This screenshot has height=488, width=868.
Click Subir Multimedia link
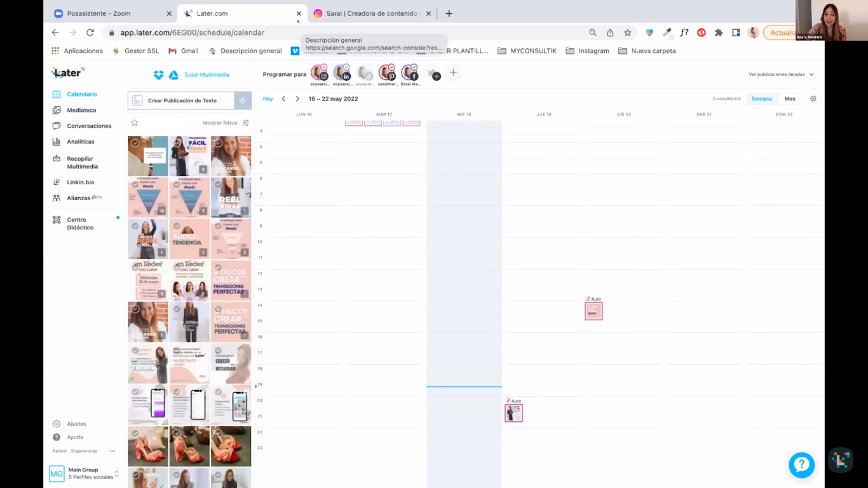[x=207, y=75]
